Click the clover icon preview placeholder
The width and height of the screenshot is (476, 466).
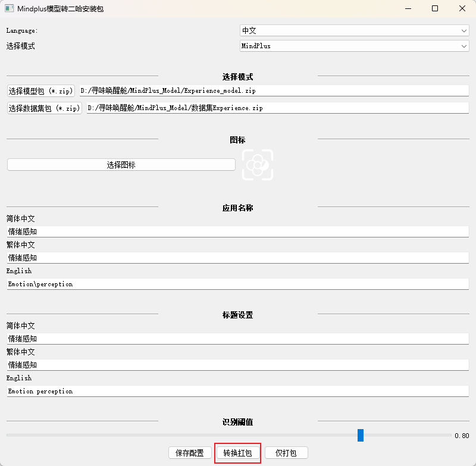pyautogui.click(x=258, y=164)
